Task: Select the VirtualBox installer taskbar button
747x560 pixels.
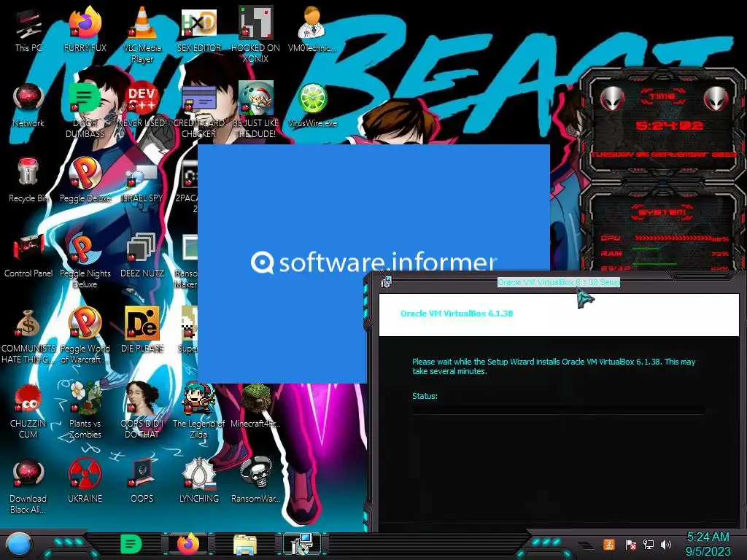Action: point(302,544)
